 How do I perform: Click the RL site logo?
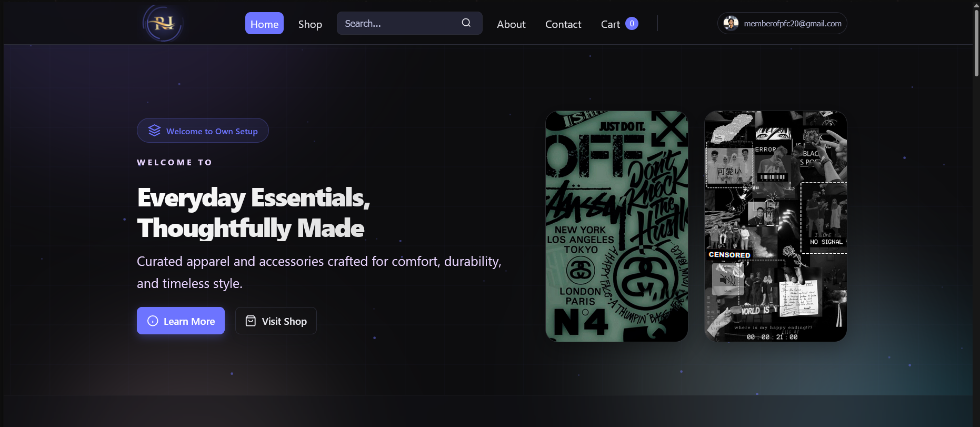click(x=163, y=23)
